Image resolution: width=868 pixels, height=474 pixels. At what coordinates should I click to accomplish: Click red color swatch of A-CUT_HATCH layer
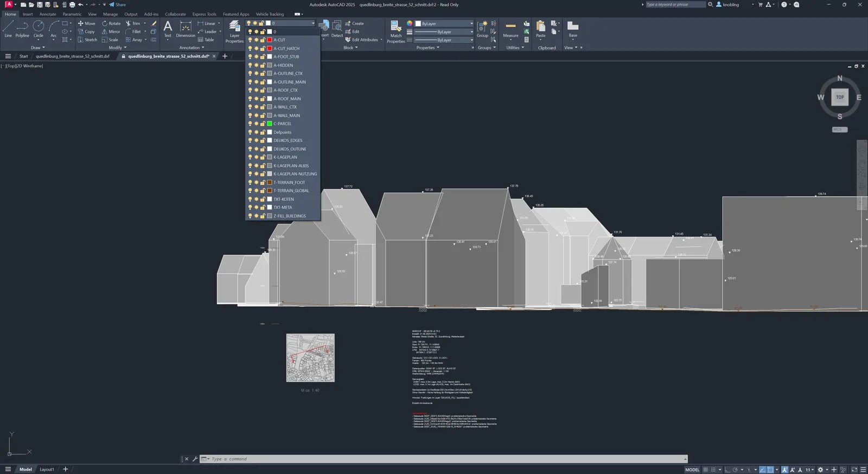[x=270, y=48]
